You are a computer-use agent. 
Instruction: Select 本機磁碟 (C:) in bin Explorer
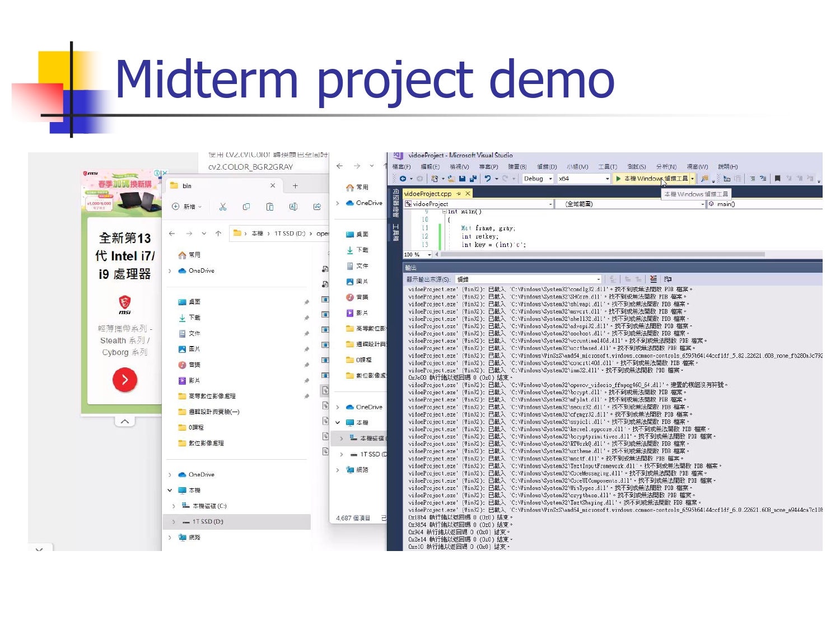click(209, 506)
